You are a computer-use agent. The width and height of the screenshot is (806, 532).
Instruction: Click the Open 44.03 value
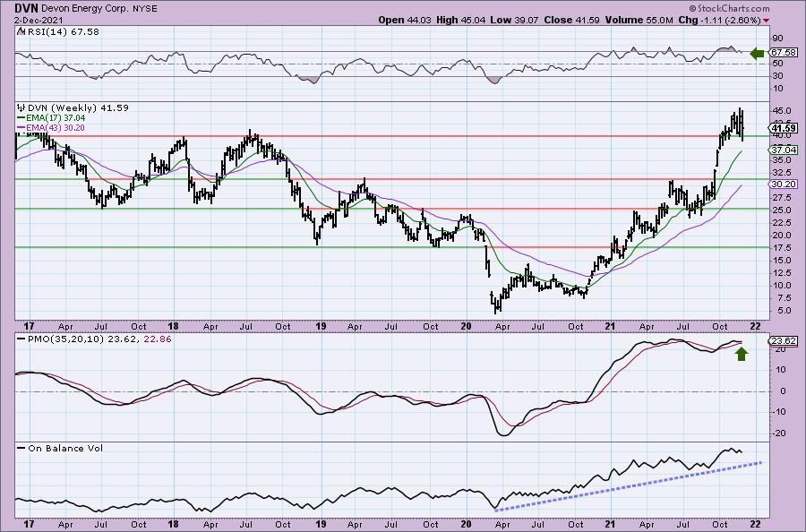tap(405, 20)
